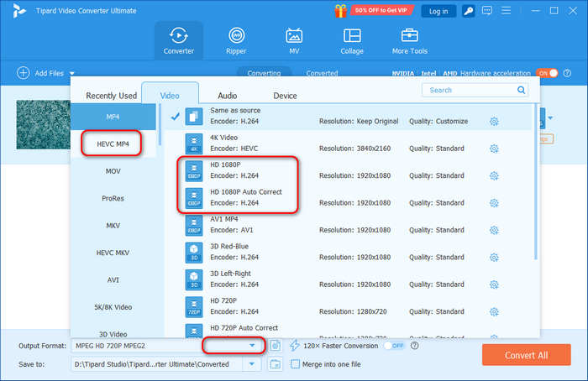Open settings gear for 3D Red-Blue

[494, 258]
